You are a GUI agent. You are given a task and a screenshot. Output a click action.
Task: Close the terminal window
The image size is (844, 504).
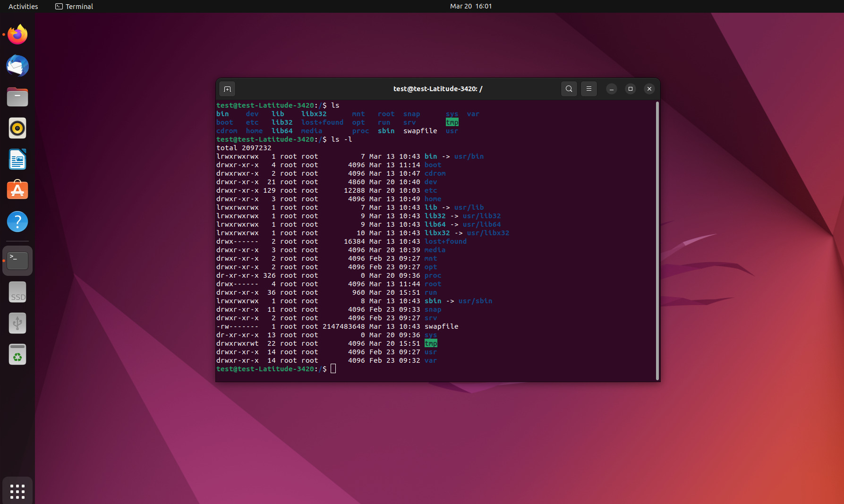[x=649, y=89]
